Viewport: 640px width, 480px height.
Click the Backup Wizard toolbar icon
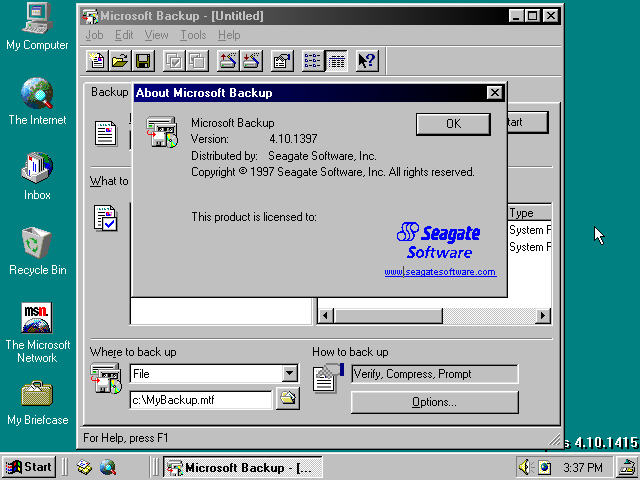[228, 61]
